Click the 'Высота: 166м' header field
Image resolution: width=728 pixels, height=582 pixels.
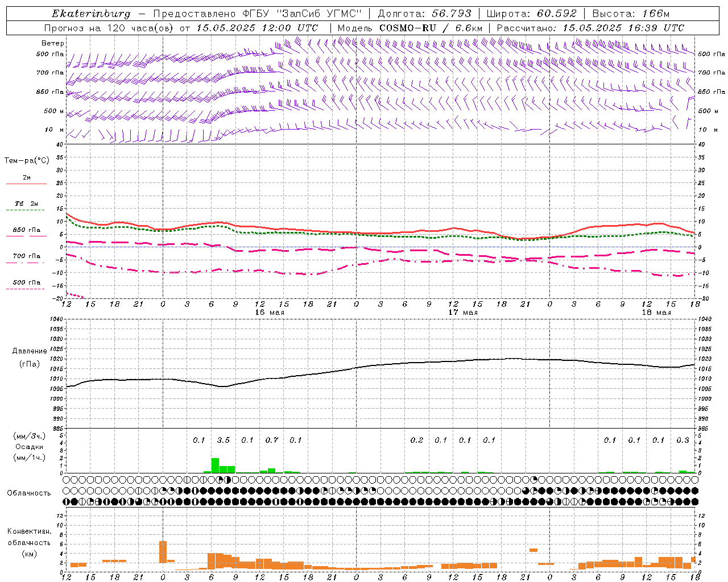click(631, 14)
